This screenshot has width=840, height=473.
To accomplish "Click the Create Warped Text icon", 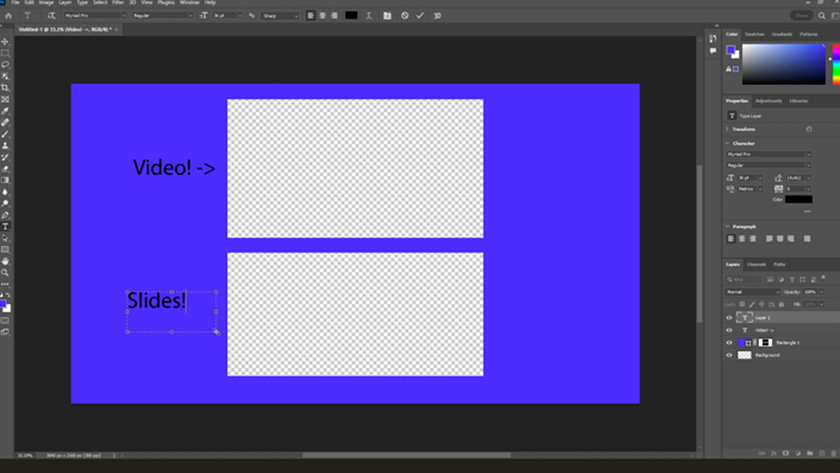I will point(370,16).
